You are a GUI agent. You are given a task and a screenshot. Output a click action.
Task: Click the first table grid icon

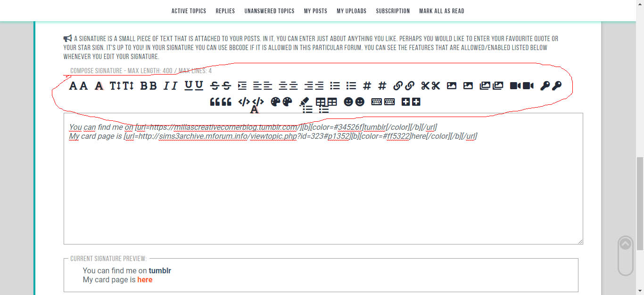(x=321, y=102)
